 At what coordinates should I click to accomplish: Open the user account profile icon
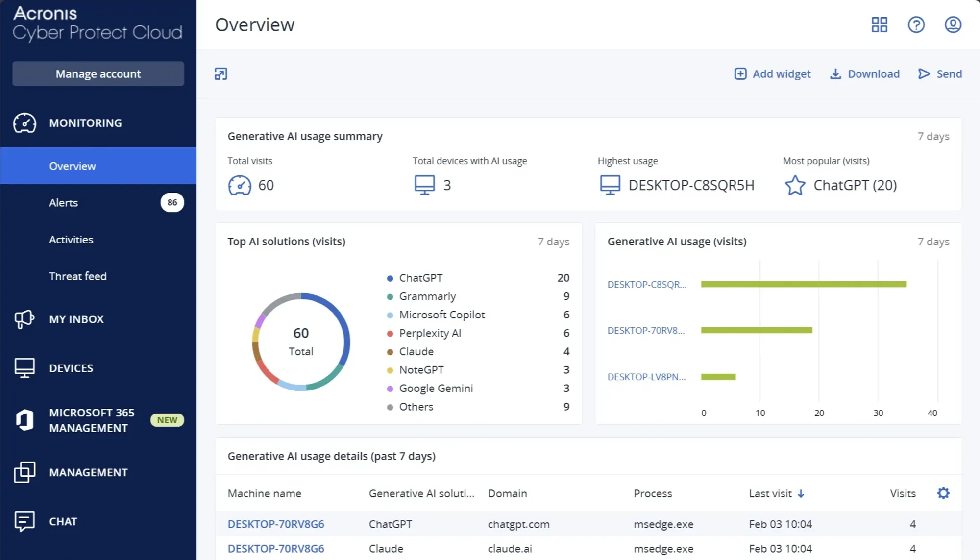[x=953, y=24]
